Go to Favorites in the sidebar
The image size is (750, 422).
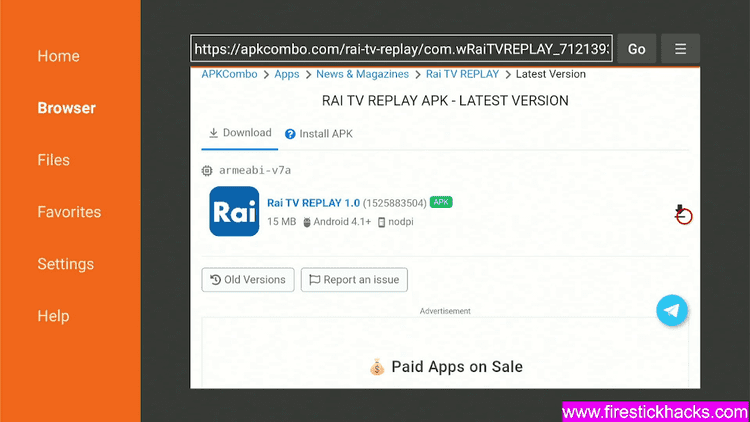point(69,212)
